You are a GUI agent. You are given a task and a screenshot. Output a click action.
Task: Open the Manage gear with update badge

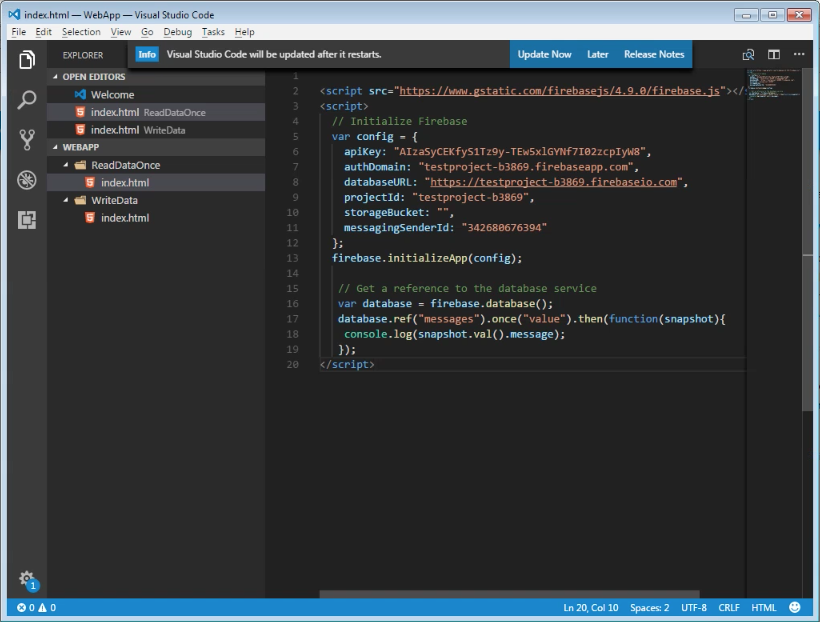pos(28,580)
